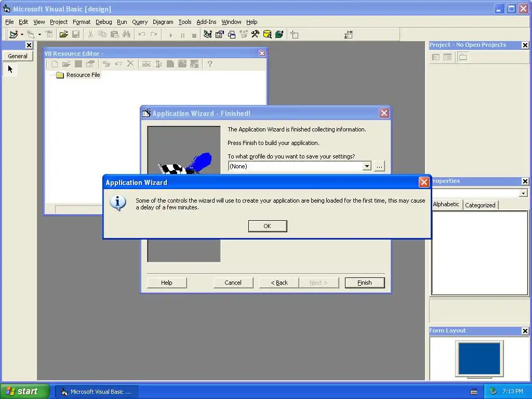Click the Save Project floppy icon
Image resolution: width=532 pixels, height=399 pixels.
[76, 34]
